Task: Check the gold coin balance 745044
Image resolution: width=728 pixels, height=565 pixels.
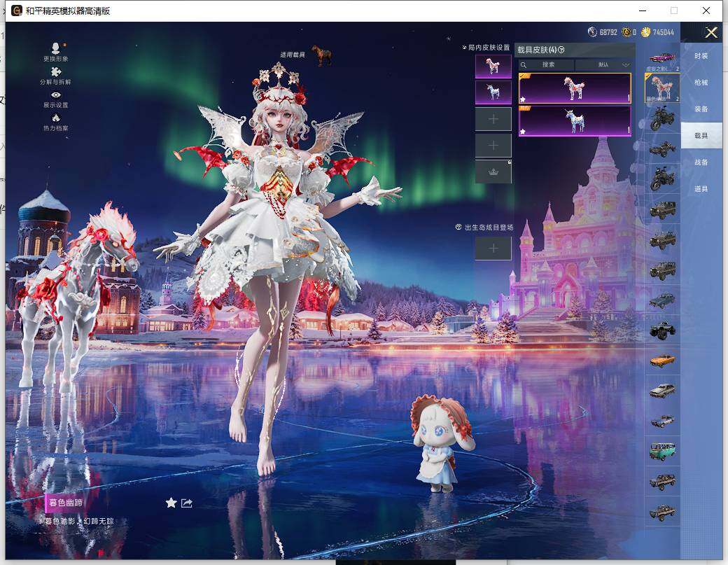Action: [x=657, y=32]
